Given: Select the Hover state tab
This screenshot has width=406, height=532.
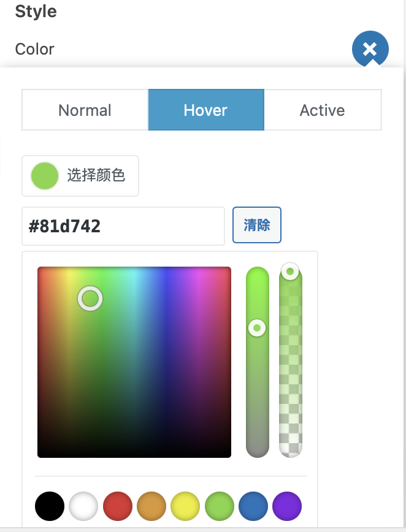Looking at the screenshot, I should click(x=205, y=110).
